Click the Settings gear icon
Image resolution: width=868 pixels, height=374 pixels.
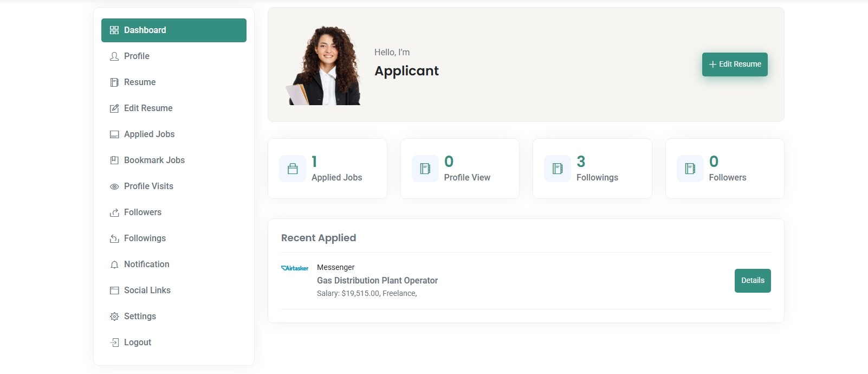point(114,317)
